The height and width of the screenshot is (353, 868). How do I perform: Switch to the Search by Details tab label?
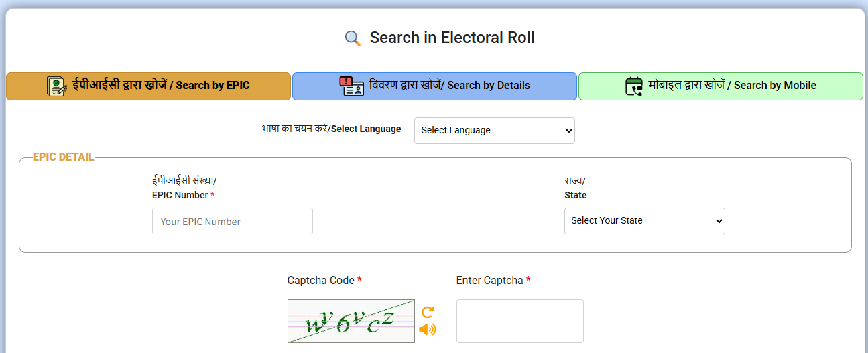point(450,85)
